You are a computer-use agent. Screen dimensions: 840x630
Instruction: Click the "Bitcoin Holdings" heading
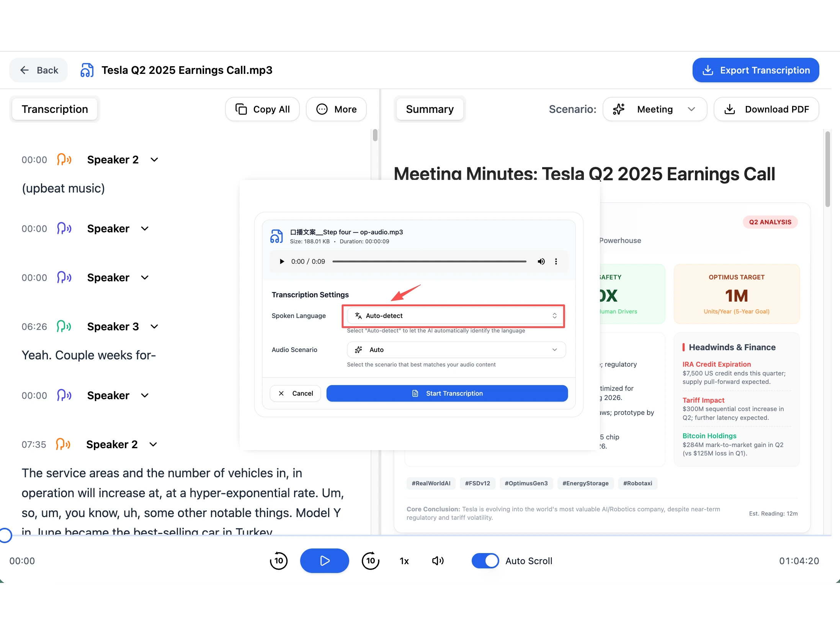point(709,436)
